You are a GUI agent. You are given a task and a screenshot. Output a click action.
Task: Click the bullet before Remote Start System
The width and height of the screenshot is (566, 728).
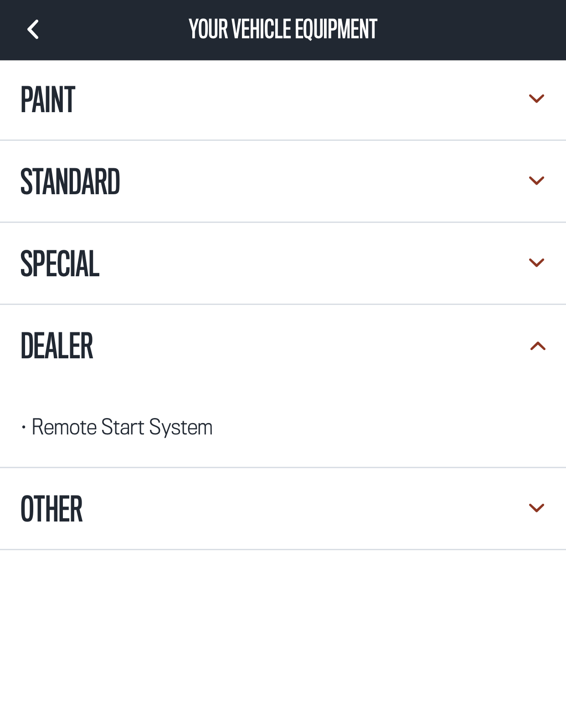click(24, 428)
